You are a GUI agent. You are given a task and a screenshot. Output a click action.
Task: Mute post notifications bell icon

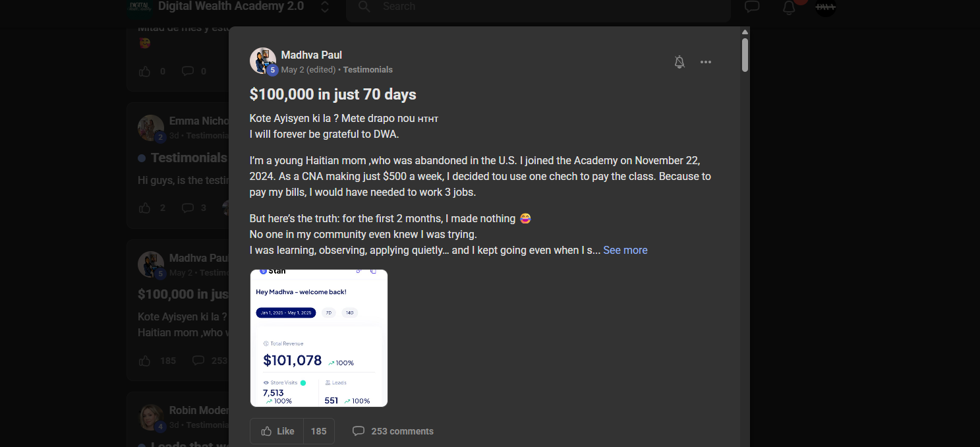[x=679, y=62]
